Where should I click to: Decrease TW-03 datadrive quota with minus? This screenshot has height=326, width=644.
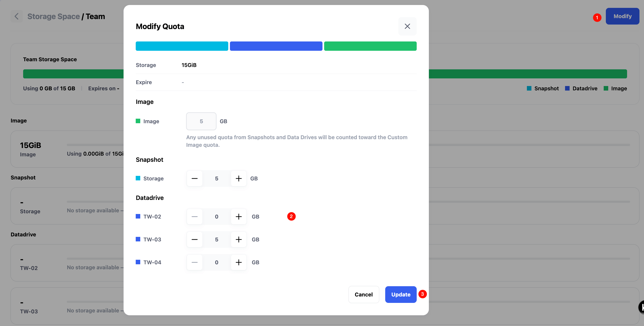pos(194,239)
